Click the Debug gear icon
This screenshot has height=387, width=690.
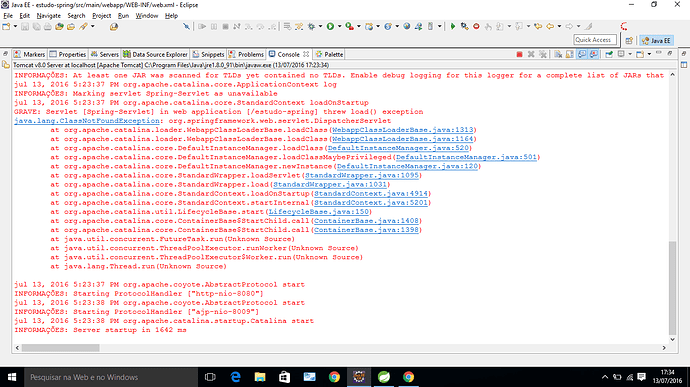click(311, 26)
